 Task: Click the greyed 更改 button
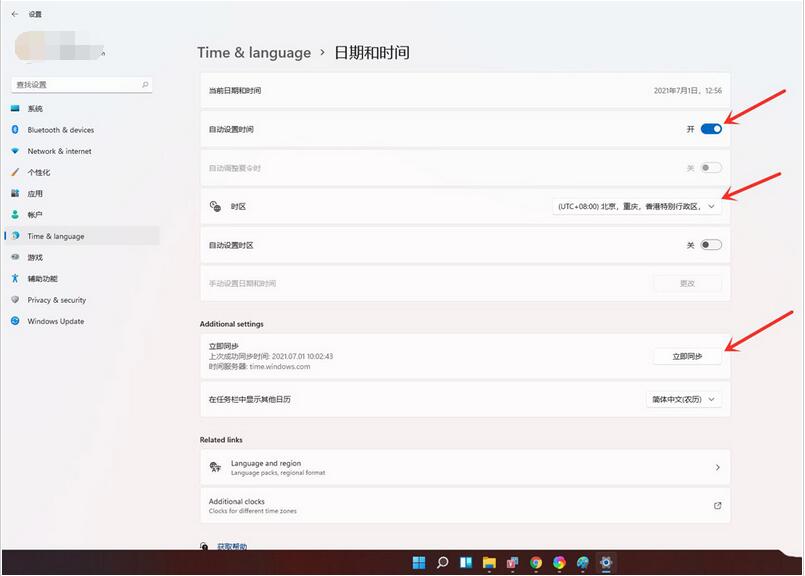pos(687,283)
